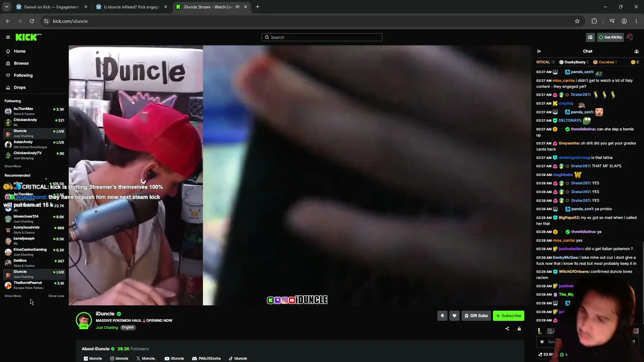Open Ac7ionMan channel in Following list

[x=34, y=111]
